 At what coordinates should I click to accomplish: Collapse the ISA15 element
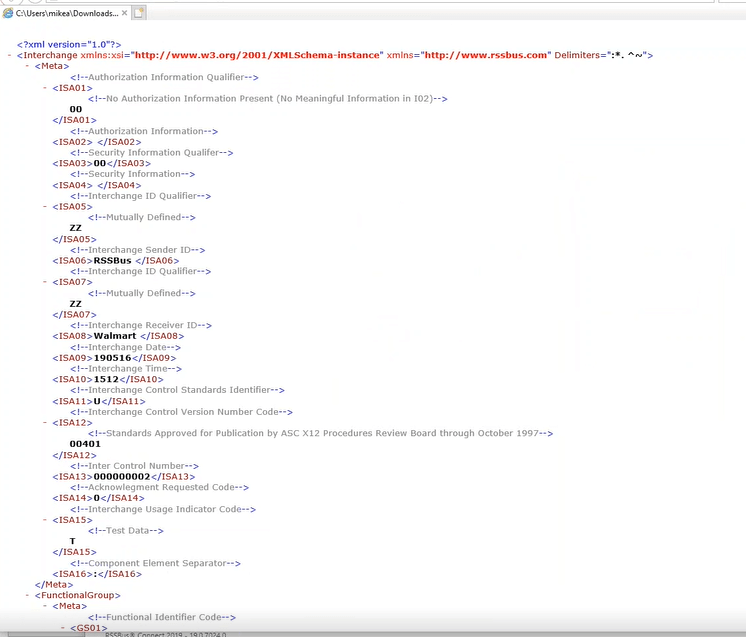click(x=45, y=520)
